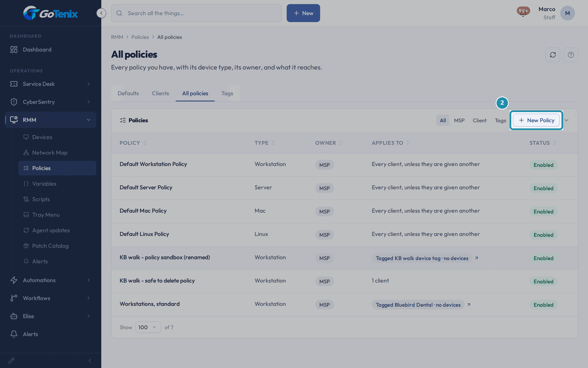Open Network Map in sidebar

(x=57, y=153)
